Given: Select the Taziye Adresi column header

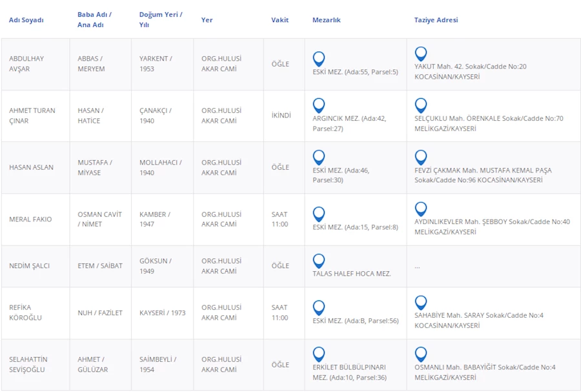Looking at the screenshot, I should 436,20.
